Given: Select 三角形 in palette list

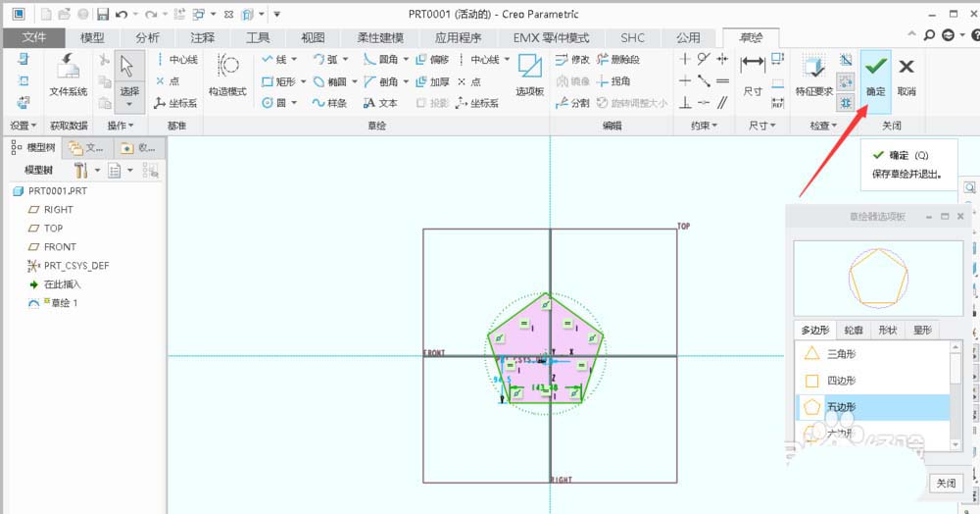Looking at the screenshot, I should click(872, 354).
